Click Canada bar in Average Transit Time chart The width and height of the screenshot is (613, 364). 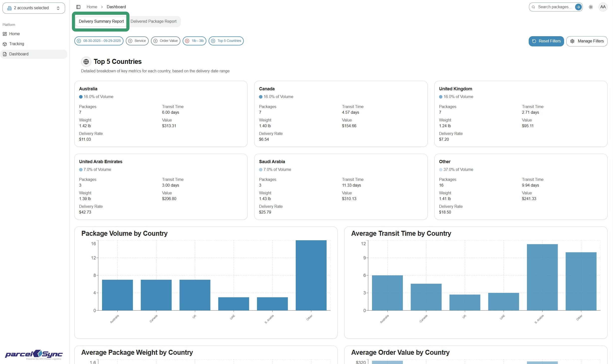point(426,297)
